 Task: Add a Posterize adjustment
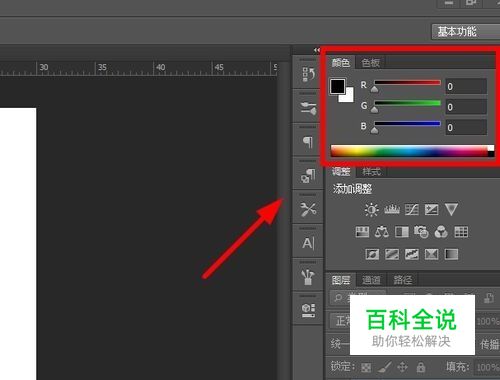392,255
